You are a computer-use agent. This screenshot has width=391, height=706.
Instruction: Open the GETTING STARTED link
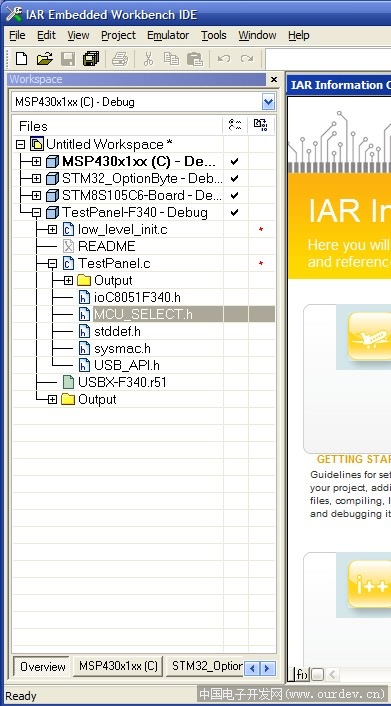tap(354, 459)
